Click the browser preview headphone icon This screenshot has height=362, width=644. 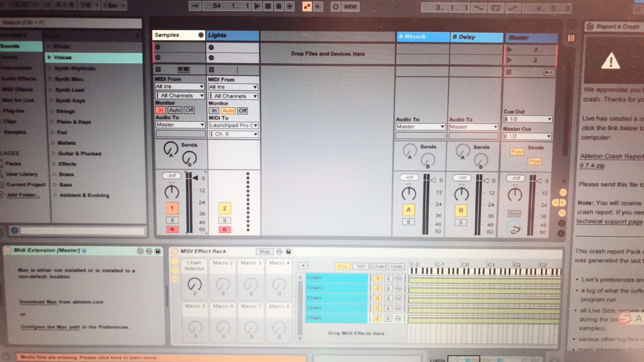[14, 230]
